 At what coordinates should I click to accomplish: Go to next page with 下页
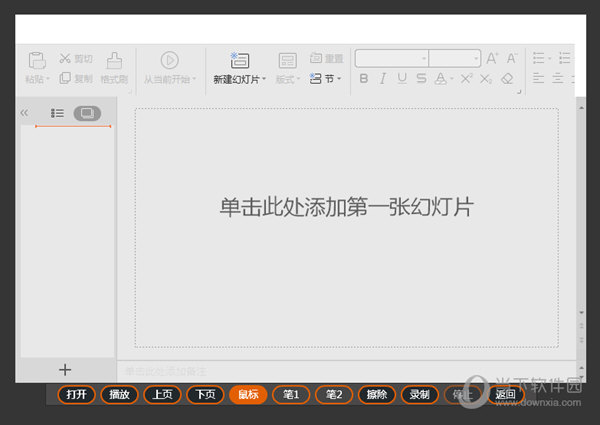[205, 394]
